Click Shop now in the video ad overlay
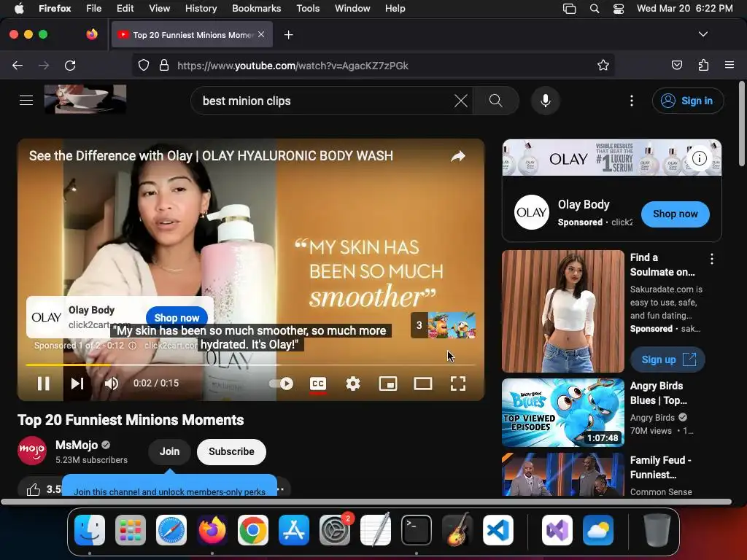This screenshot has height=560, width=747. (177, 318)
